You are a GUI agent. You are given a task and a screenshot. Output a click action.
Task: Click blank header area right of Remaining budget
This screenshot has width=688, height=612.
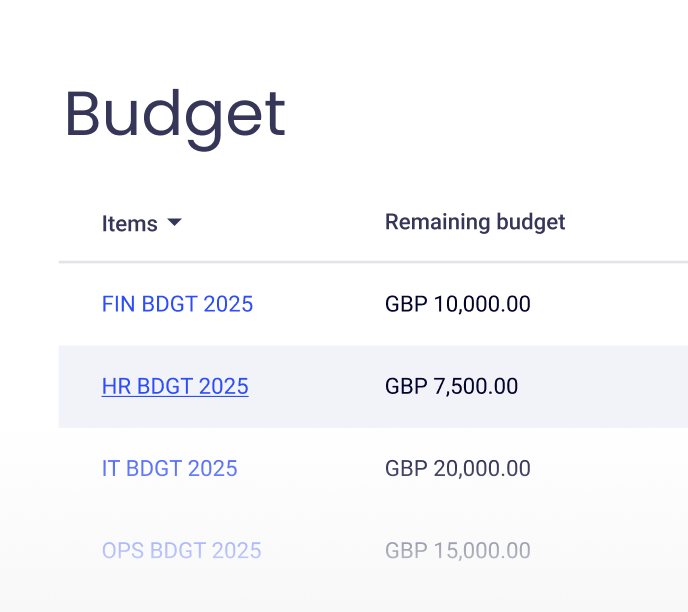click(630, 222)
